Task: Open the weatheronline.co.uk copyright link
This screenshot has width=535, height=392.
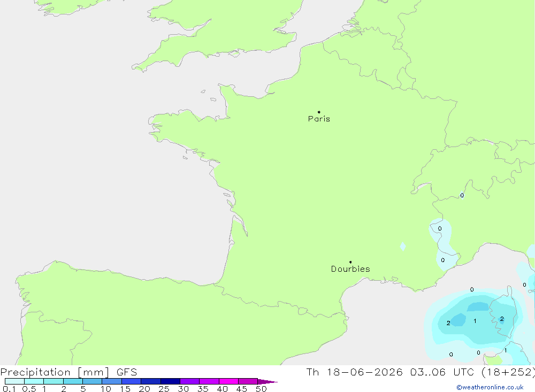Action: (x=490, y=387)
